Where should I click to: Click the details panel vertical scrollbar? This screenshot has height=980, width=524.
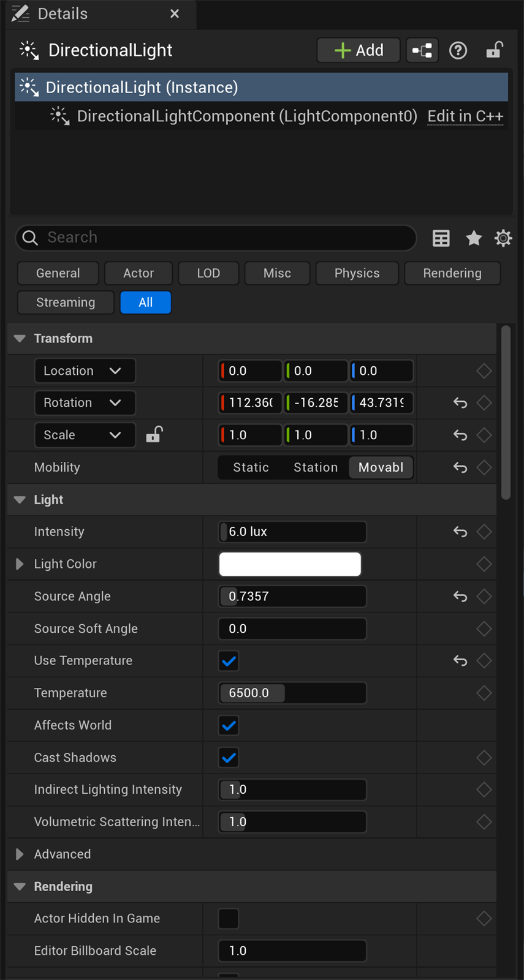click(x=506, y=413)
